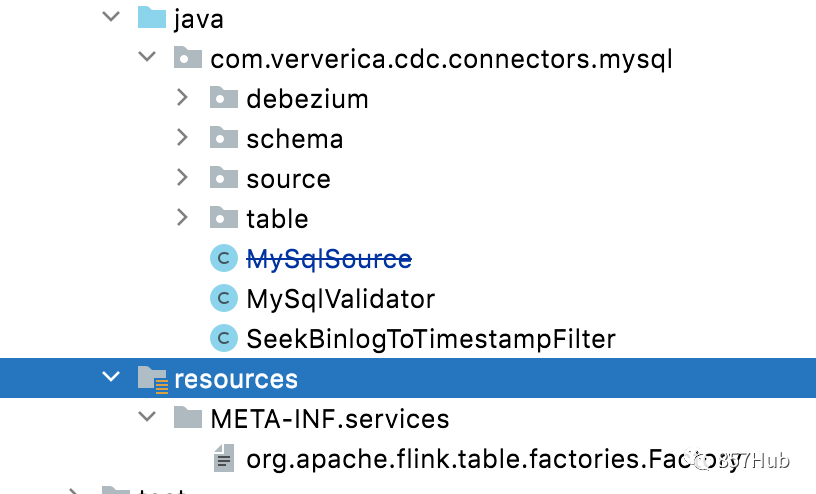816x494 pixels.
Task: Collapse the resources folder
Action: pos(111,376)
